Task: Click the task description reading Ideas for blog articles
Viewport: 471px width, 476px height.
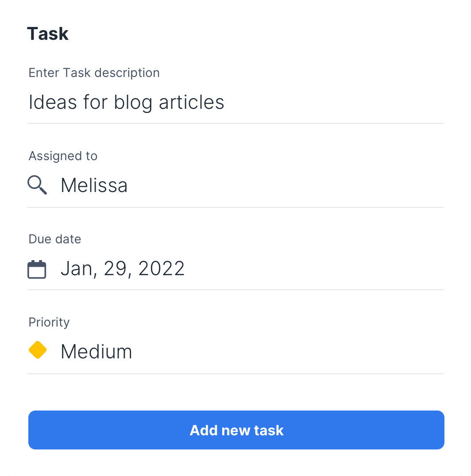Action: [x=126, y=102]
